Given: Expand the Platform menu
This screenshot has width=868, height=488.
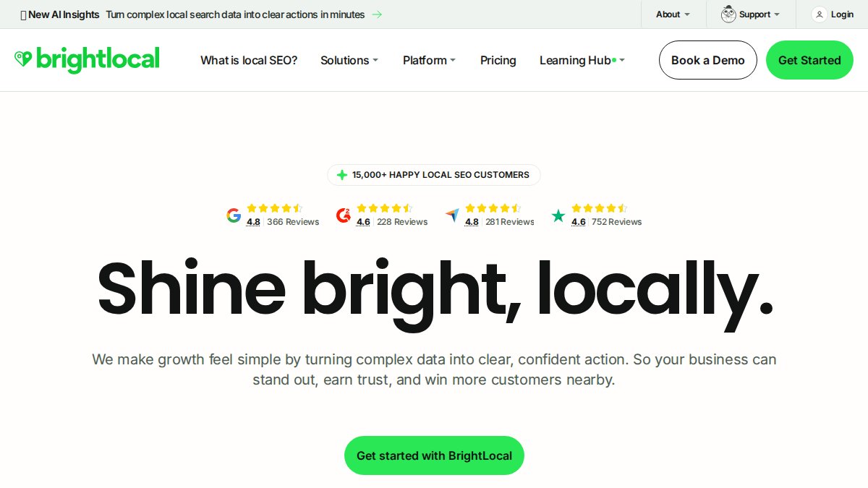Looking at the screenshot, I should [x=430, y=60].
